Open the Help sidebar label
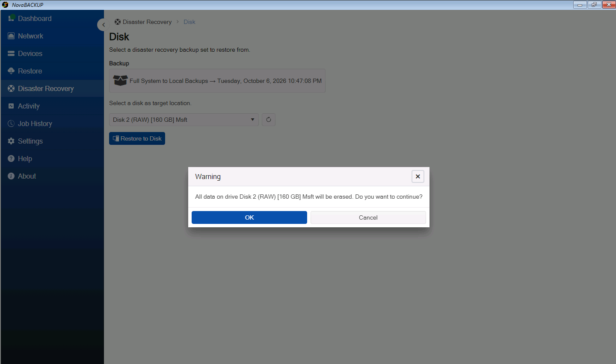Viewport: 616px width, 364px height. (x=25, y=159)
